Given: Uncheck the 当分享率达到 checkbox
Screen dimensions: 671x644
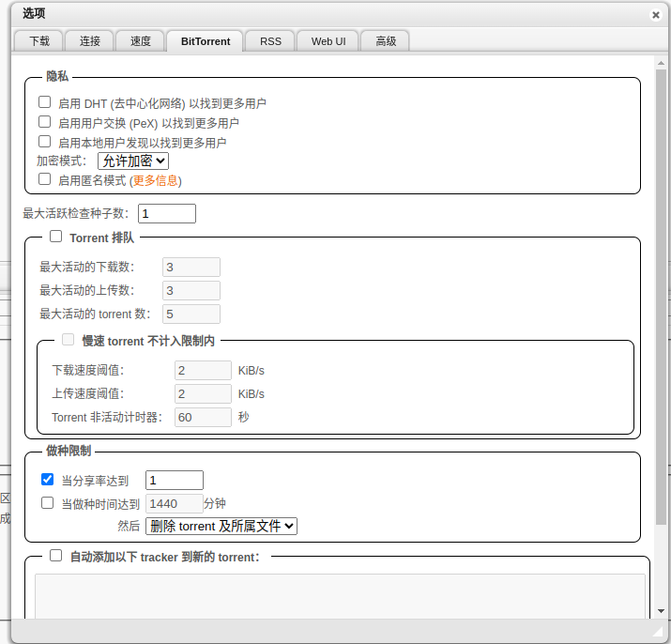Looking at the screenshot, I should click(48, 480).
